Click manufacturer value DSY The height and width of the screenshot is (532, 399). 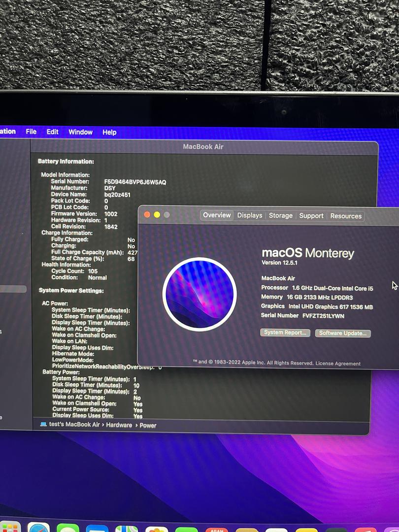click(x=110, y=188)
